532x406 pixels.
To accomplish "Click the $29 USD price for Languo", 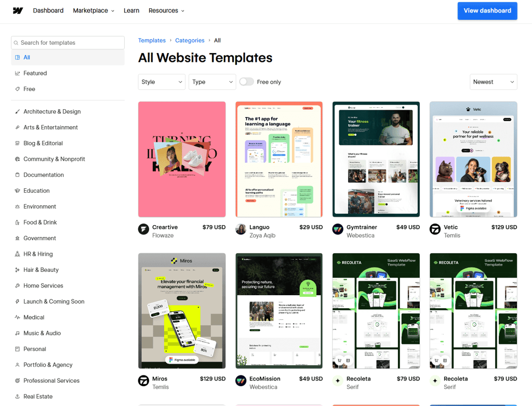I will pos(311,227).
